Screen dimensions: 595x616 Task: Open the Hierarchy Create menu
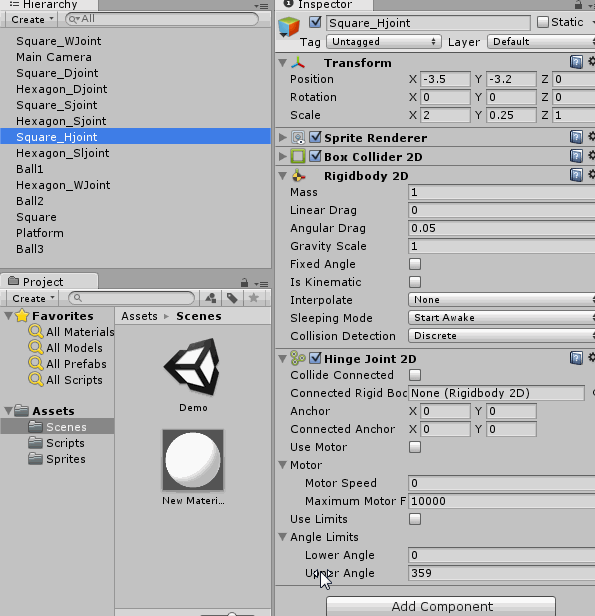32,20
